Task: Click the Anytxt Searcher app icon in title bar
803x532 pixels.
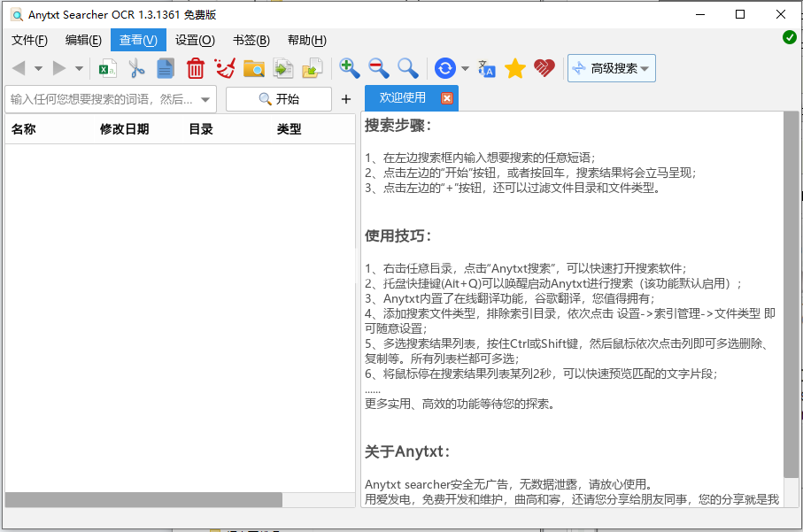Action: pos(17,15)
